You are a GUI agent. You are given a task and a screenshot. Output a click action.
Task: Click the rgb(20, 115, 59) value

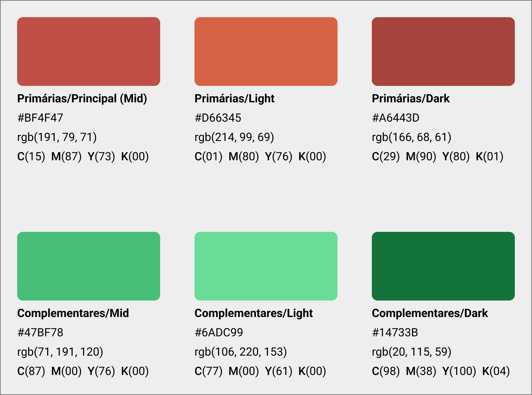[x=412, y=352]
